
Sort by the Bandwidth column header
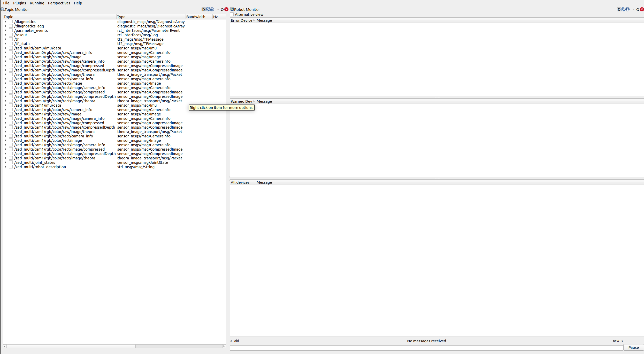(196, 17)
